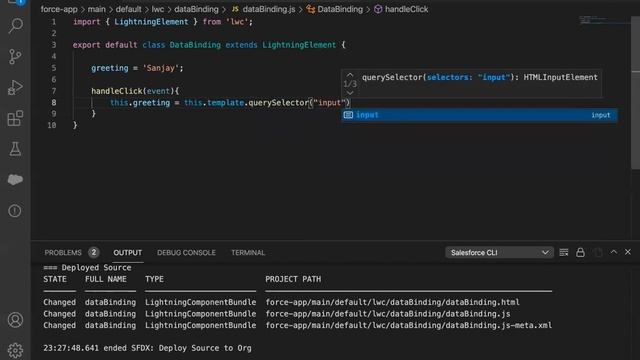Switch to the Terminal tab
Viewport: 640px width, 360px height.
point(248,253)
